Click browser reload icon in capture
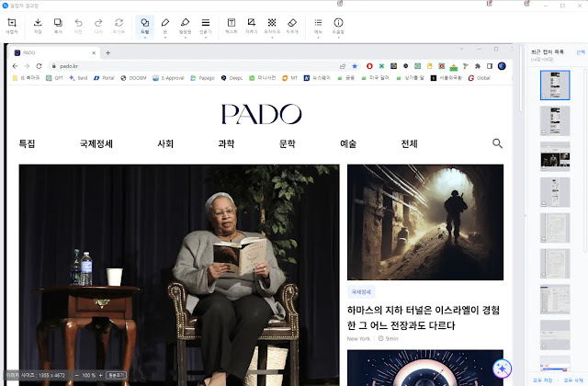Image resolution: width=588 pixels, height=386 pixels. [x=39, y=66]
